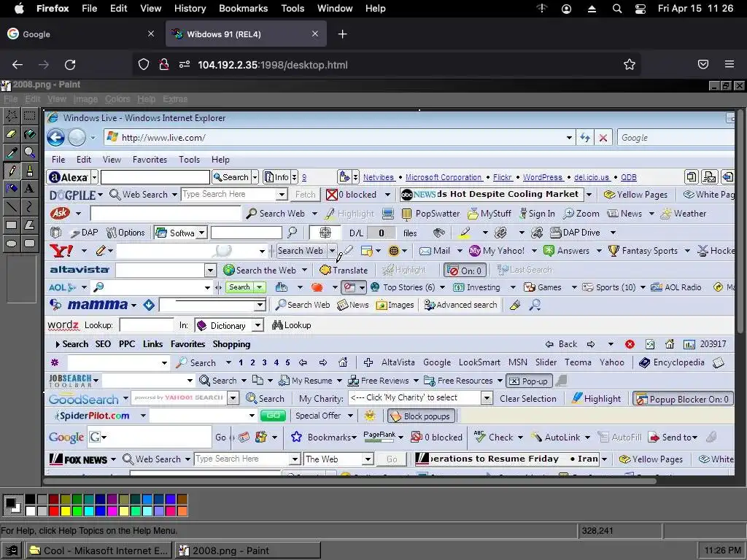Viewport: 747px width, 560px height.
Task: Choose the Polygon shape tool
Action: point(29,225)
